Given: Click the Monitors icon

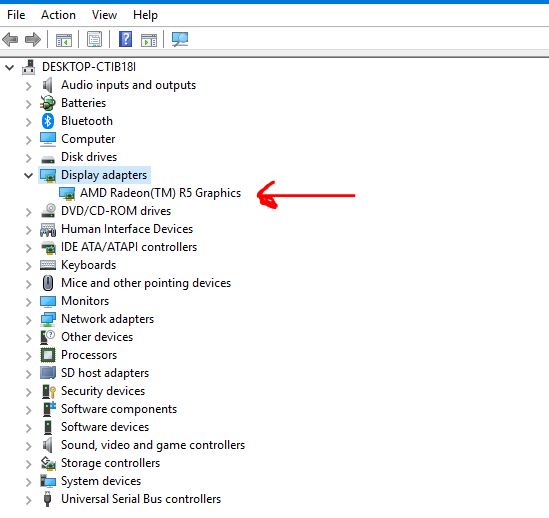Looking at the screenshot, I should click(48, 301).
